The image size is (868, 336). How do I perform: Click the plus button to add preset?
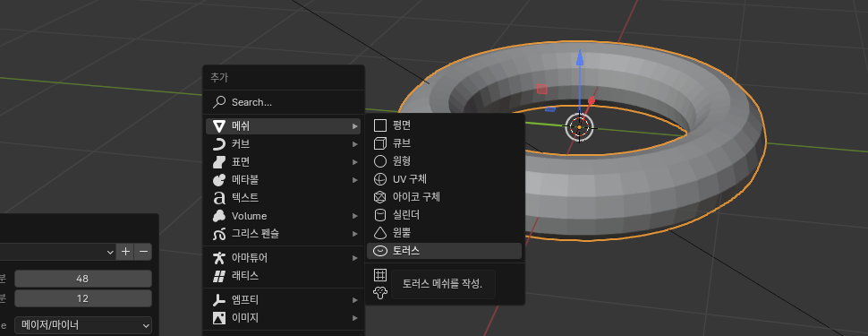[x=125, y=252]
